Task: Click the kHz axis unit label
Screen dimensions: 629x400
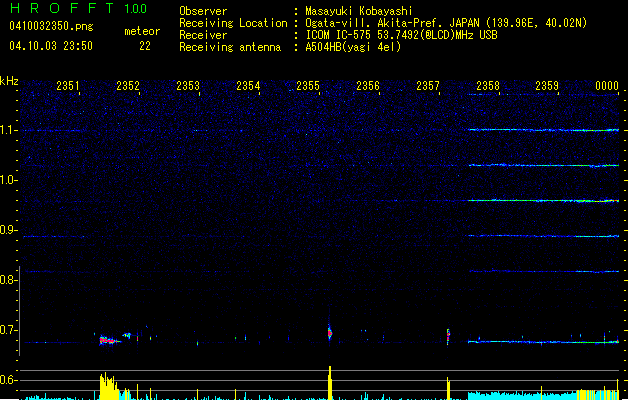Action: pos(9,81)
